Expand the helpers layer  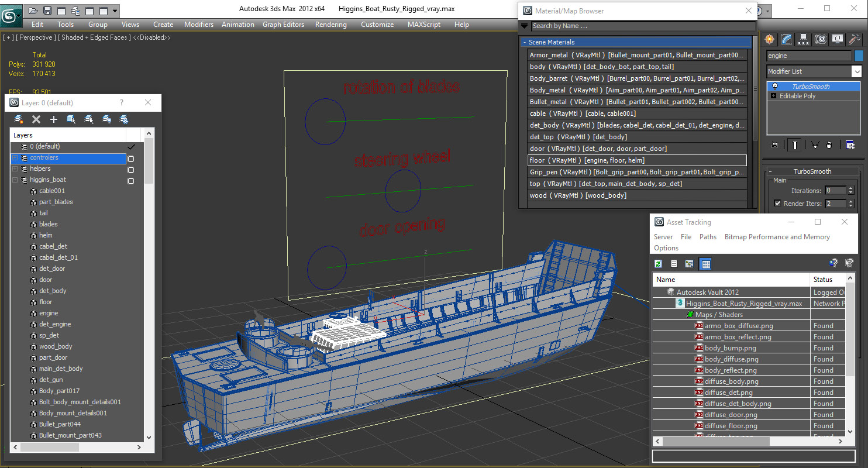(x=15, y=169)
